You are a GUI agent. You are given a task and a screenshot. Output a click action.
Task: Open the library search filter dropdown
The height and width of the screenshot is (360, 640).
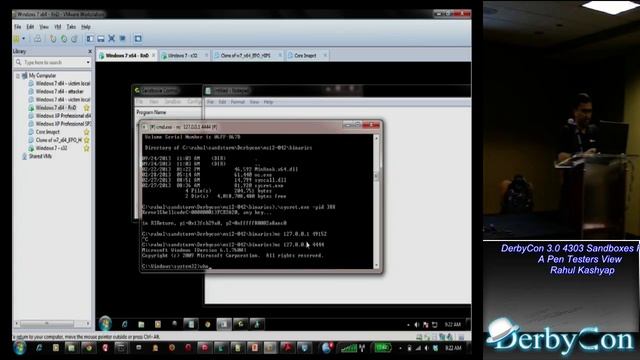88,62
